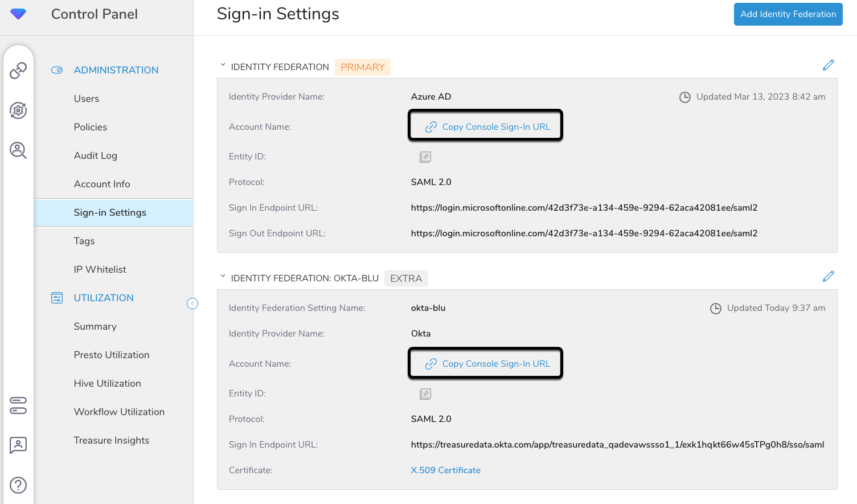Open the gear settings icon in left rail
857x504 pixels.
coord(18,110)
